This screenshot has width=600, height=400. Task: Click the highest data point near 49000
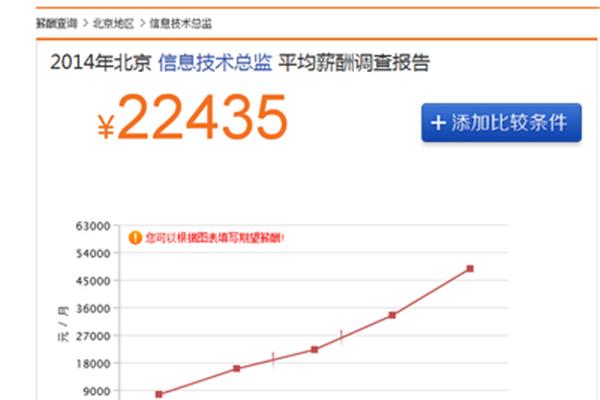(470, 269)
